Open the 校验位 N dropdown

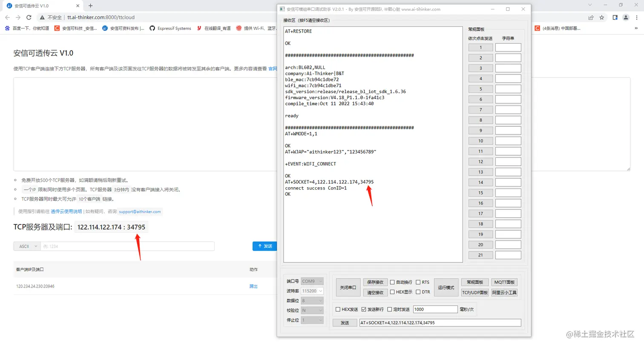pyautogui.click(x=312, y=311)
